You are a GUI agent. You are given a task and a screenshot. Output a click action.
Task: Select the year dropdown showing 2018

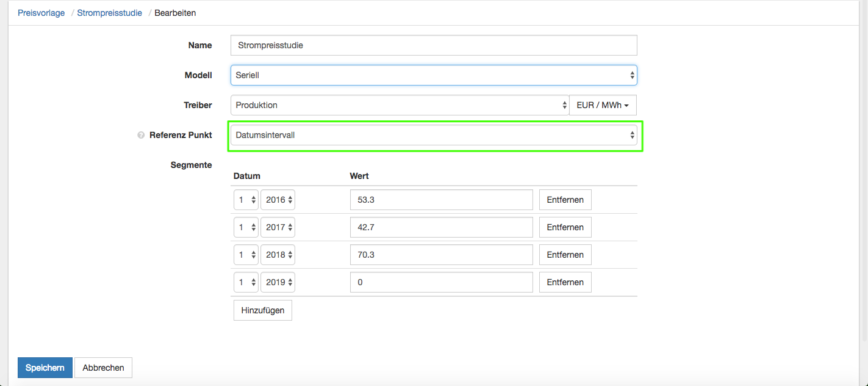(x=278, y=255)
